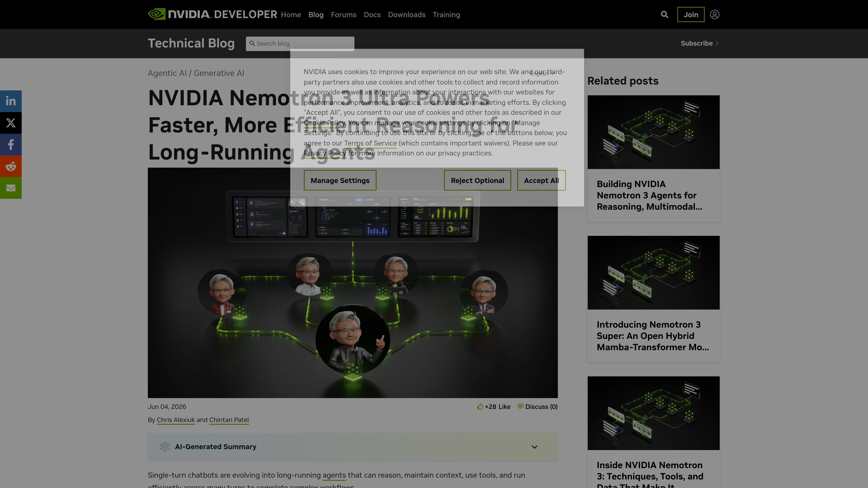The height and width of the screenshot is (488, 868).
Task: Click the 'Inside NVIDIA Nemotron 3' title
Action: 650,474
